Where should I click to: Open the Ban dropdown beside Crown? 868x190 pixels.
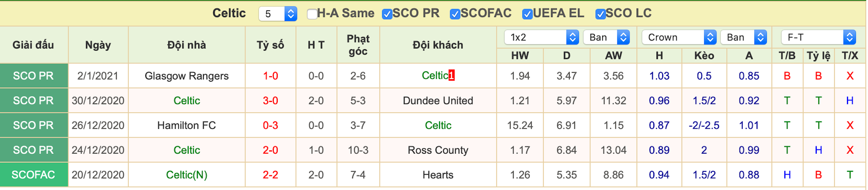pyautogui.click(x=743, y=37)
